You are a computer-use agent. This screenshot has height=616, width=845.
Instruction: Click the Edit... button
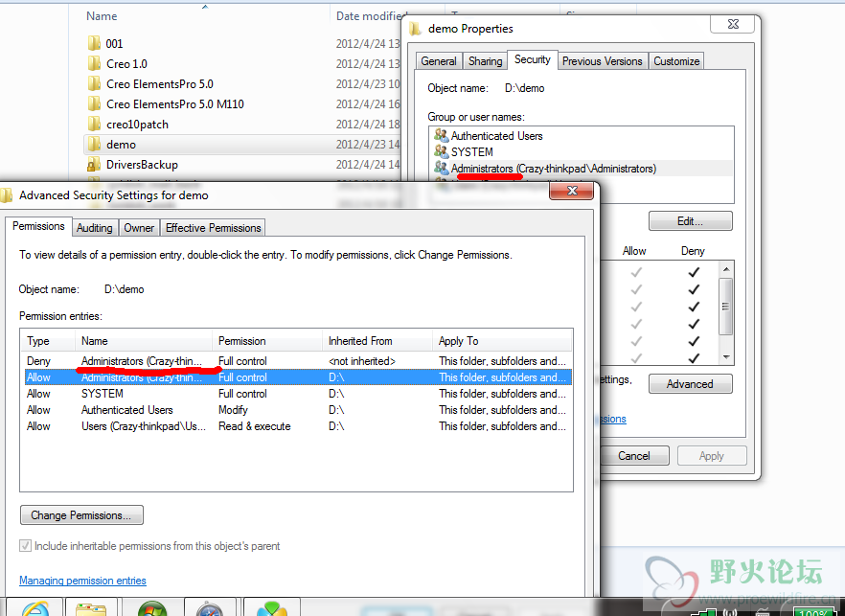[x=691, y=221]
